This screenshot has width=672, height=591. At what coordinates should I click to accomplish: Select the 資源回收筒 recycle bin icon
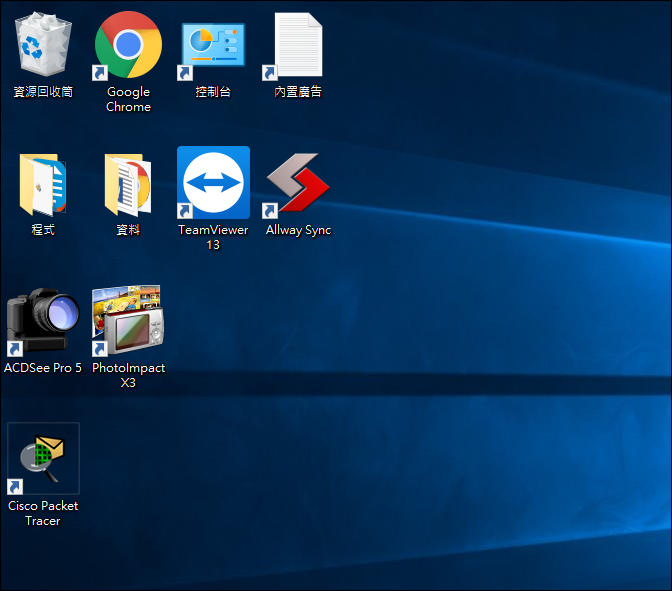tap(43, 45)
